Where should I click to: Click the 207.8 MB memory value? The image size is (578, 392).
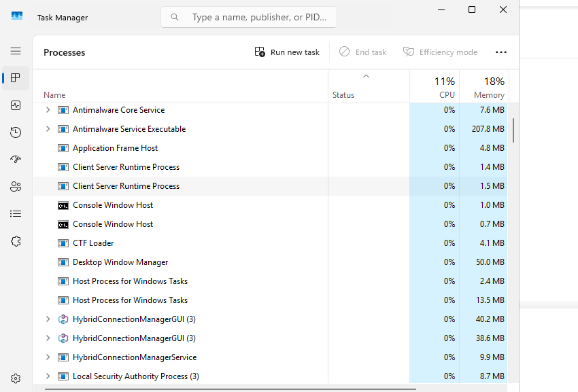click(488, 129)
